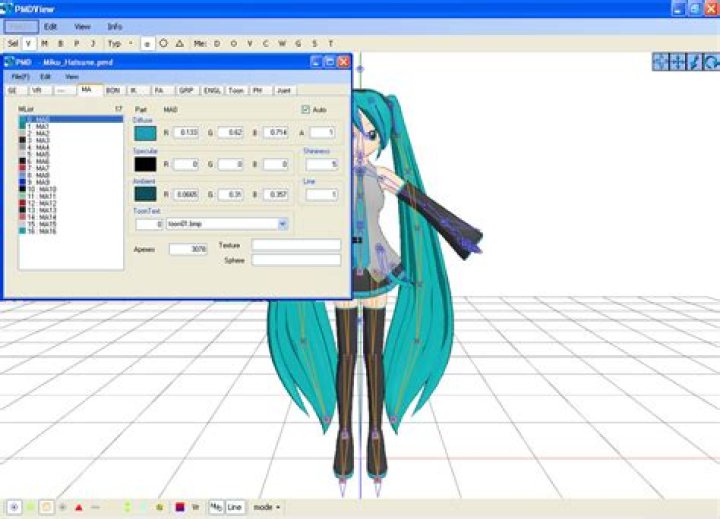Click the Apexes count field
This screenshot has height=519, width=720.
[188, 249]
